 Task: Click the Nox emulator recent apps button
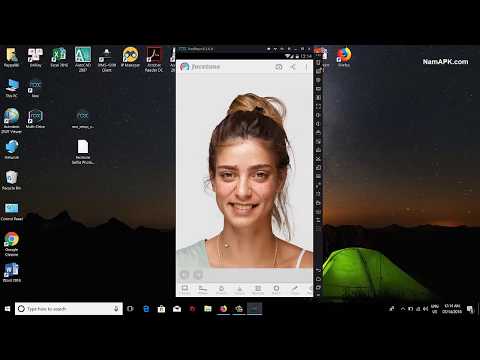point(318,287)
